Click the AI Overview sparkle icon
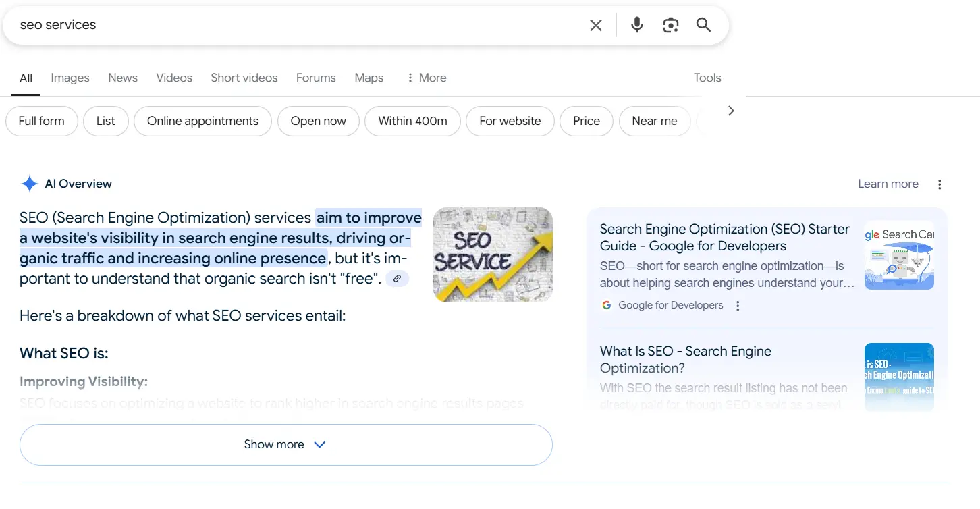This screenshot has height=509, width=980. click(29, 184)
